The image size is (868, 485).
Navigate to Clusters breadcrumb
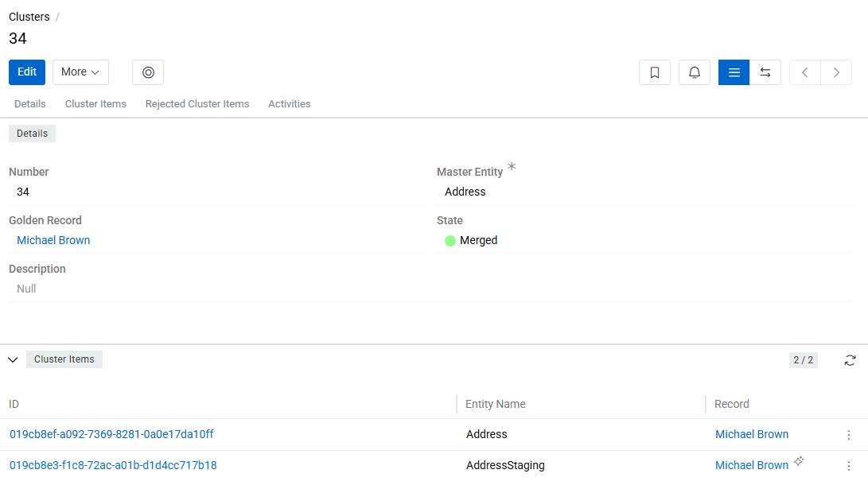pos(29,17)
